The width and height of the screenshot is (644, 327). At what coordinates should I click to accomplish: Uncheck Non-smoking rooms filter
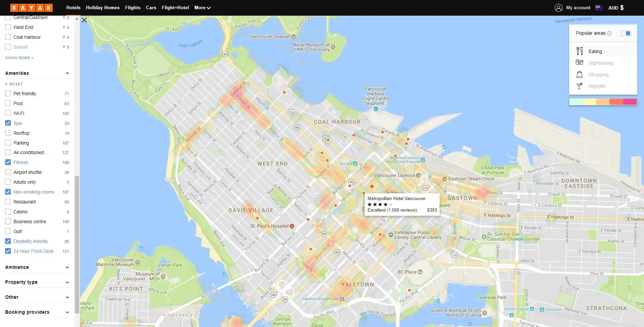click(x=8, y=192)
